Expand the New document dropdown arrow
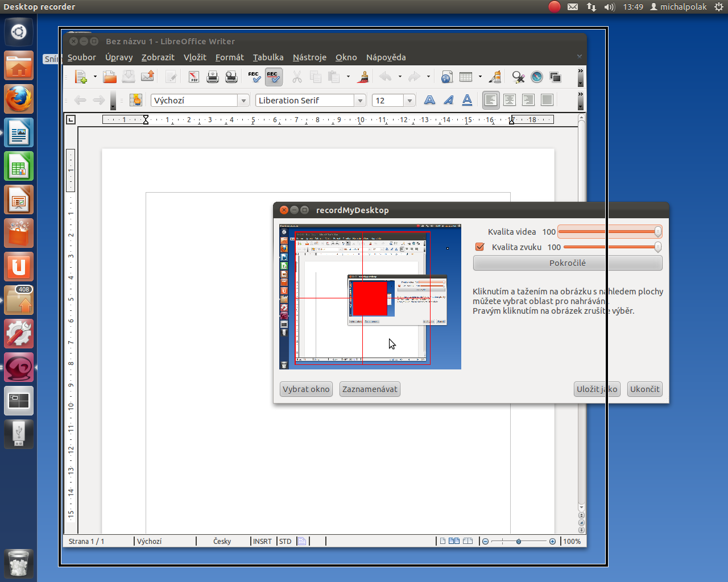Screen dimensions: 728x582 tap(95, 77)
